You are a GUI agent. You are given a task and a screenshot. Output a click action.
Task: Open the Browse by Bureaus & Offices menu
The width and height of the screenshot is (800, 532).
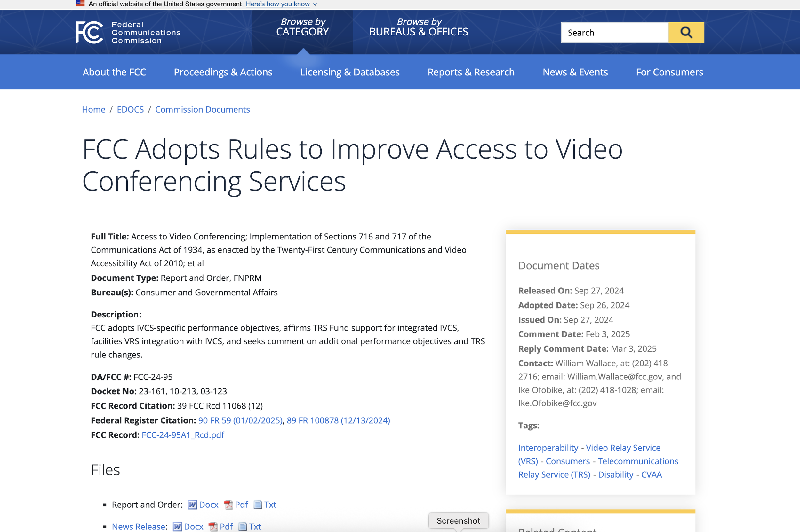click(418, 27)
